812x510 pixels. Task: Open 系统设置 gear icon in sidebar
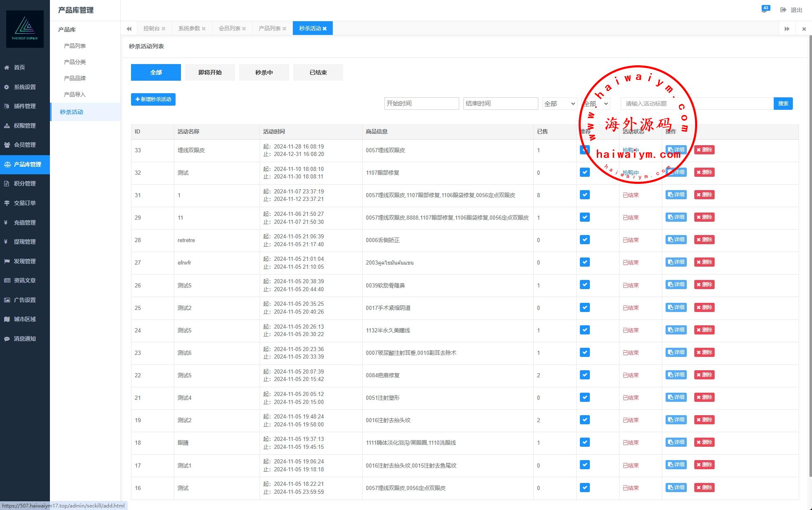tap(7, 87)
